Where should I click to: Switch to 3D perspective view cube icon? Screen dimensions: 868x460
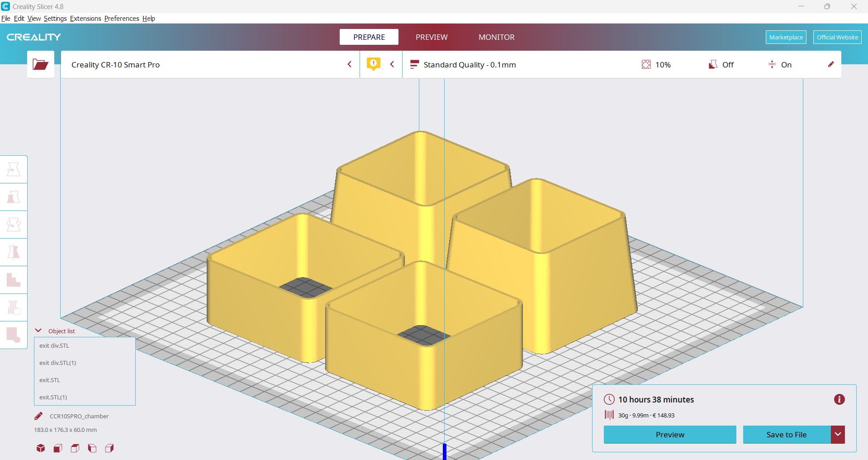click(41, 448)
